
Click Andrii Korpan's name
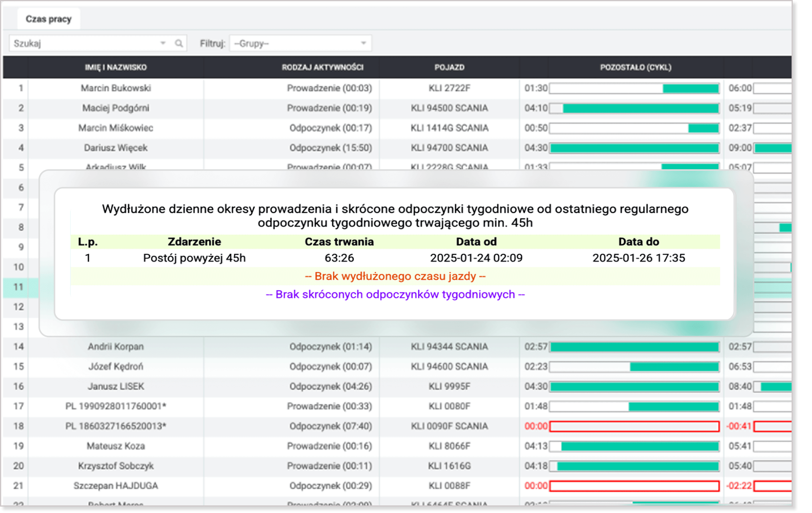[116, 347]
